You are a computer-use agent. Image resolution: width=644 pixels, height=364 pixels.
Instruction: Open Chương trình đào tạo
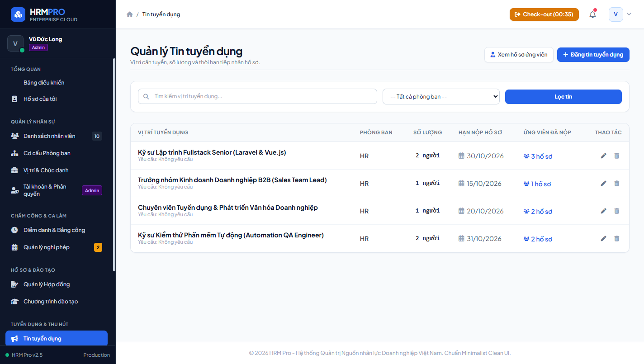click(57, 302)
